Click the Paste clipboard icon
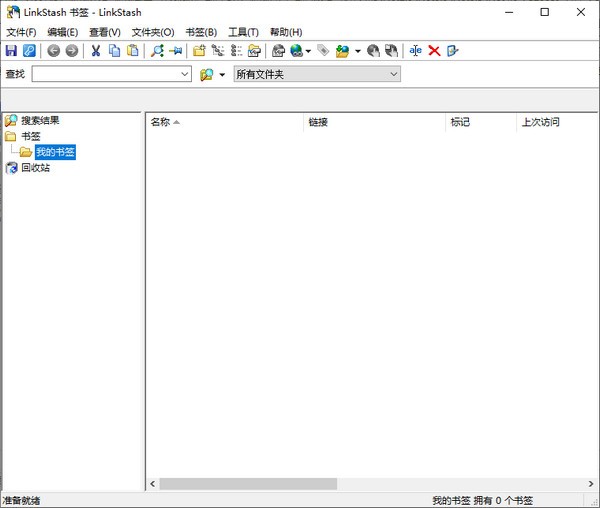600x508 pixels. (132, 51)
